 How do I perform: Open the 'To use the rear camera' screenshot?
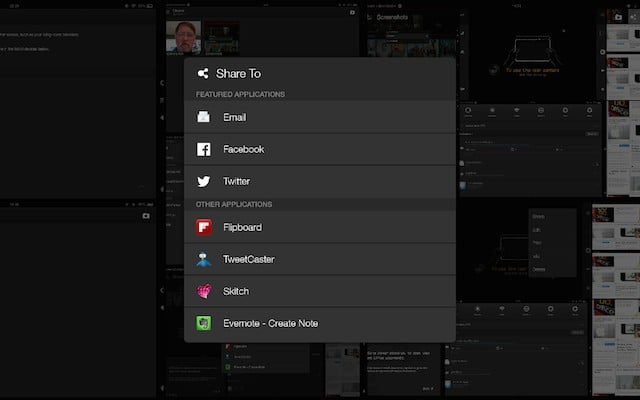pyautogui.click(x=532, y=54)
